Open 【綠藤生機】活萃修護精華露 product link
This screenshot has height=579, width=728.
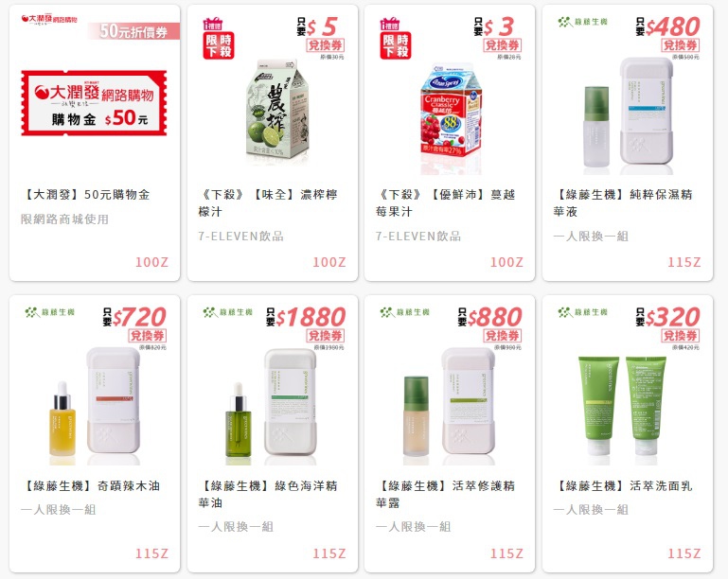446,494
